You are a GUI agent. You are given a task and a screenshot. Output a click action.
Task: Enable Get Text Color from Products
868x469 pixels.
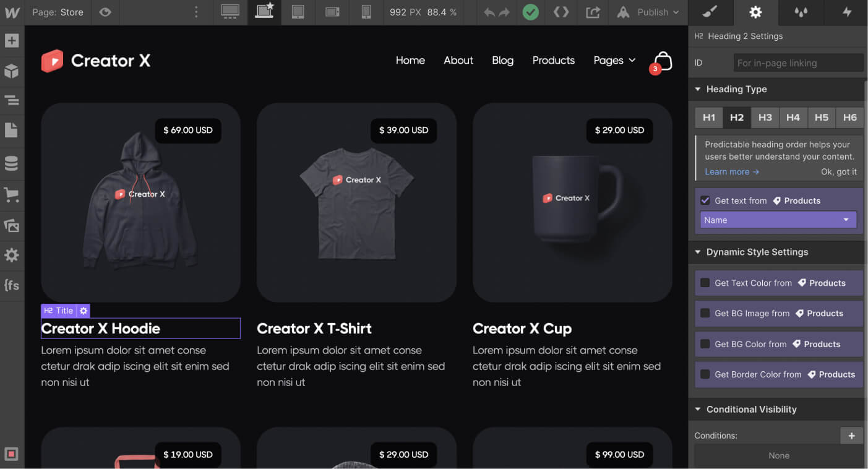705,283
